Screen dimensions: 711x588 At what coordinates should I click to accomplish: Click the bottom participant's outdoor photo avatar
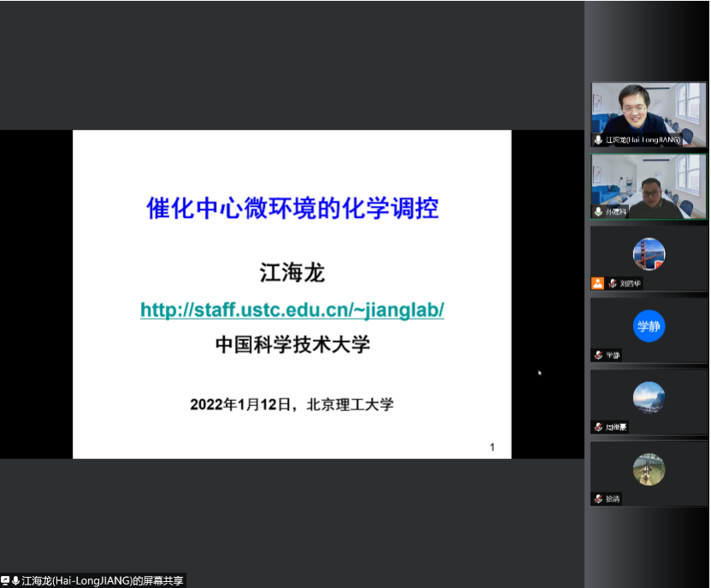[649, 469]
